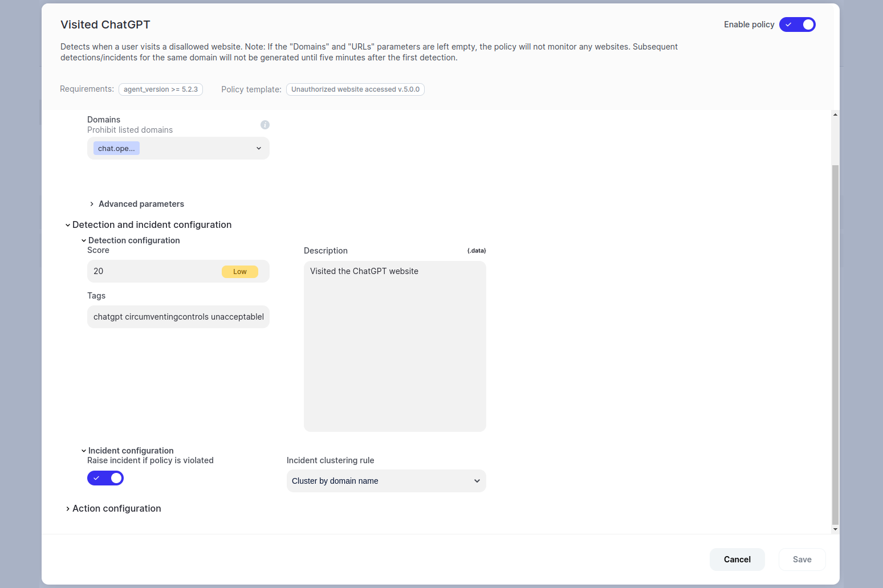
Task: Click the Description text area
Action: pos(395,346)
